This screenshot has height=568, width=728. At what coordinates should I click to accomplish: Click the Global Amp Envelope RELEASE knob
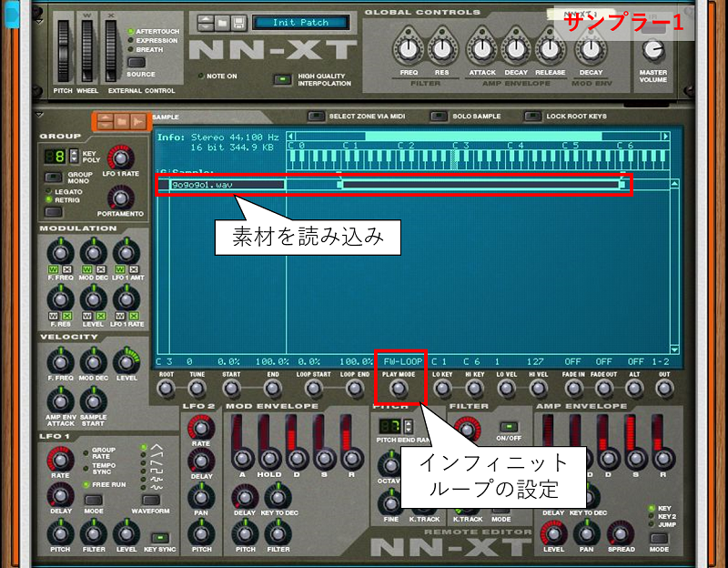[550, 49]
